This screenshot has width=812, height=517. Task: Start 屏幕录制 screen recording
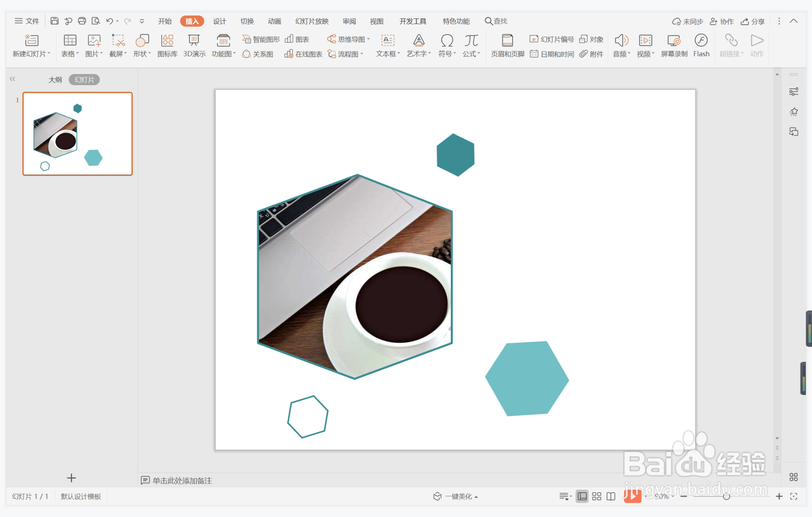click(x=674, y=46)
